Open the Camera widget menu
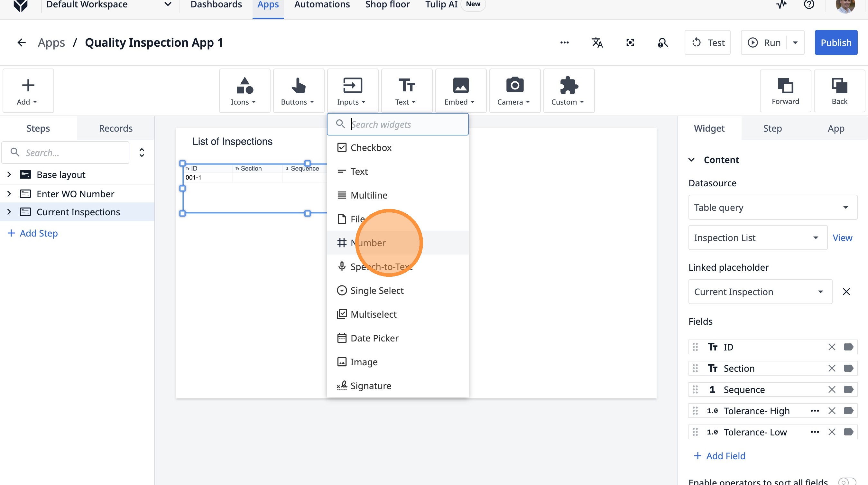 (x=514, y=91)
